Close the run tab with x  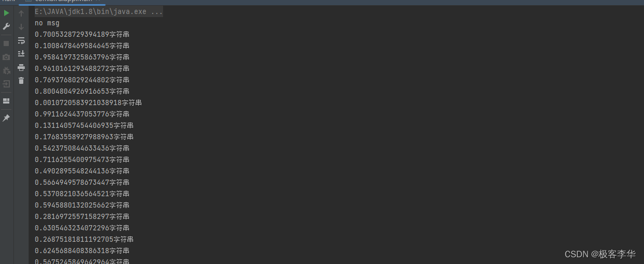[99, 2]
